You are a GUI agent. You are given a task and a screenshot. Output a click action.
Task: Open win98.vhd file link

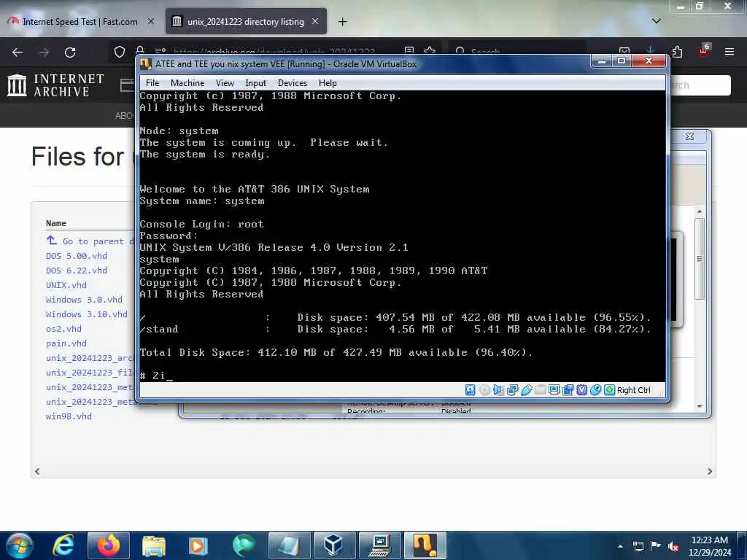[x=69, y=416]
